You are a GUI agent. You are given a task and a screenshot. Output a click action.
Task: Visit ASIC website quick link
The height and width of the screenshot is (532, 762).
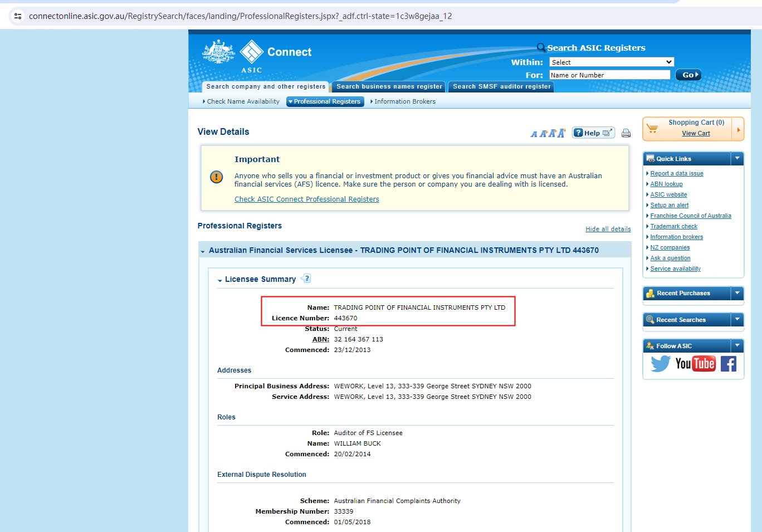(668, 195)
